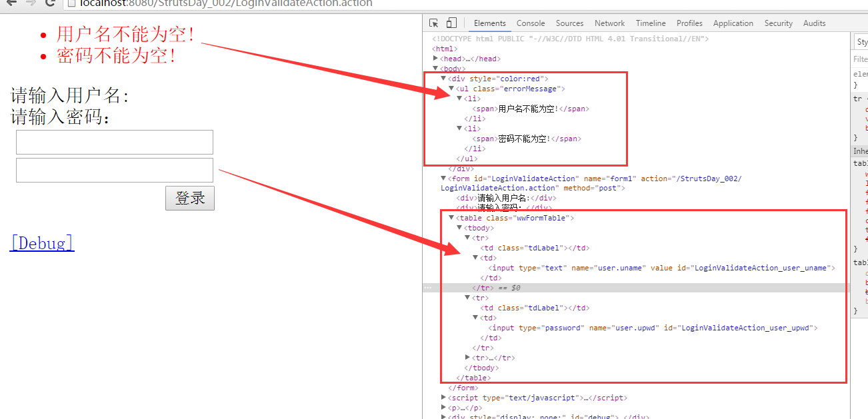Viewport: 868px width, 419px height.
Task: Collapse the ul class="errorMessage" node
Action: point(451,89)
